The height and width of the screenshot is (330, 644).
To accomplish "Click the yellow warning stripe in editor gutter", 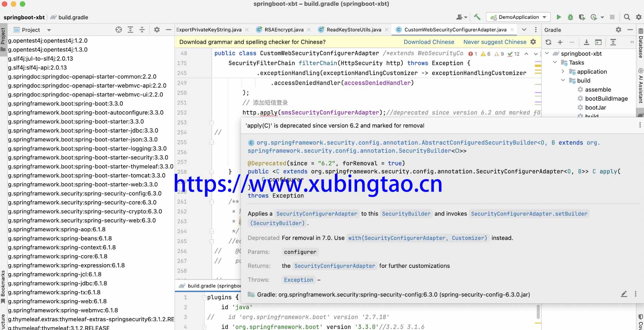I will click(x=538, y=66).
